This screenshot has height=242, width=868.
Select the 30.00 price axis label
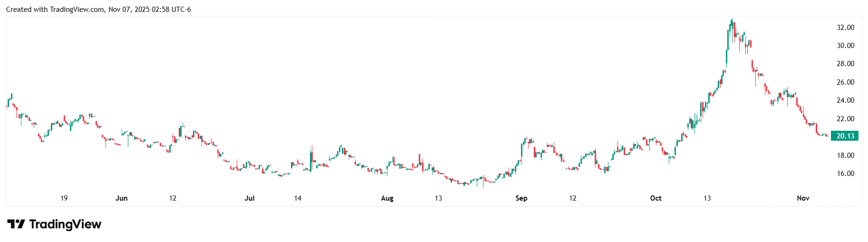(x=845, y=46)
